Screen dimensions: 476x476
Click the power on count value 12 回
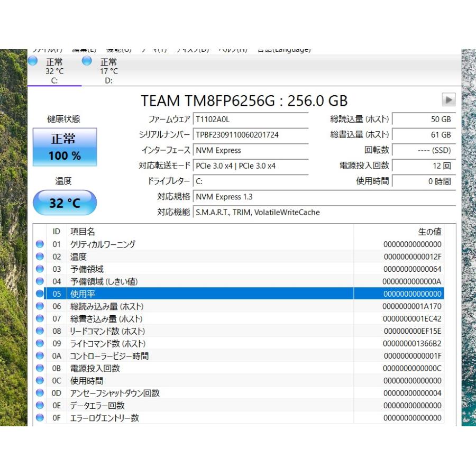[x=424, y=166]
